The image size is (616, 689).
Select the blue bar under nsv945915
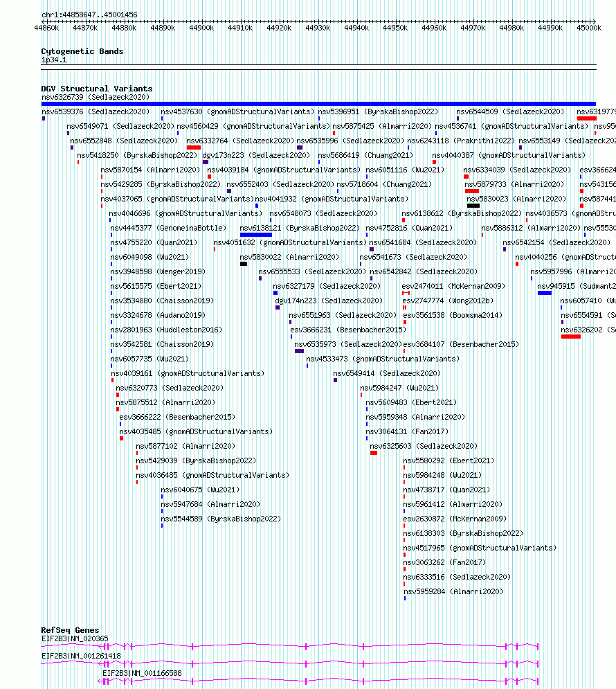point(545,293)
